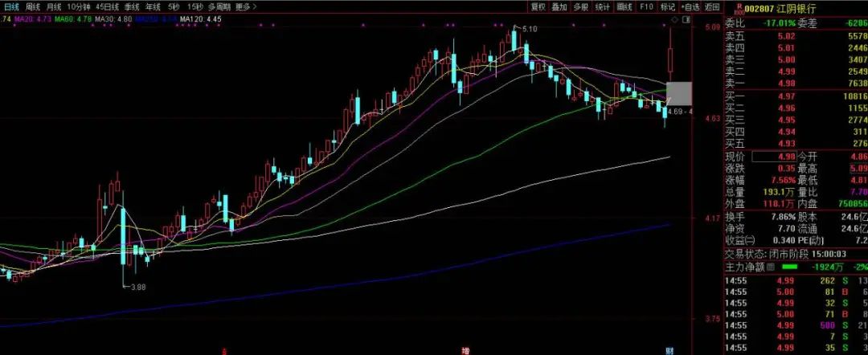Switch to the 月线 monthly chart tab
Viewport: 868px width, 355px height.
coord(54,7)
